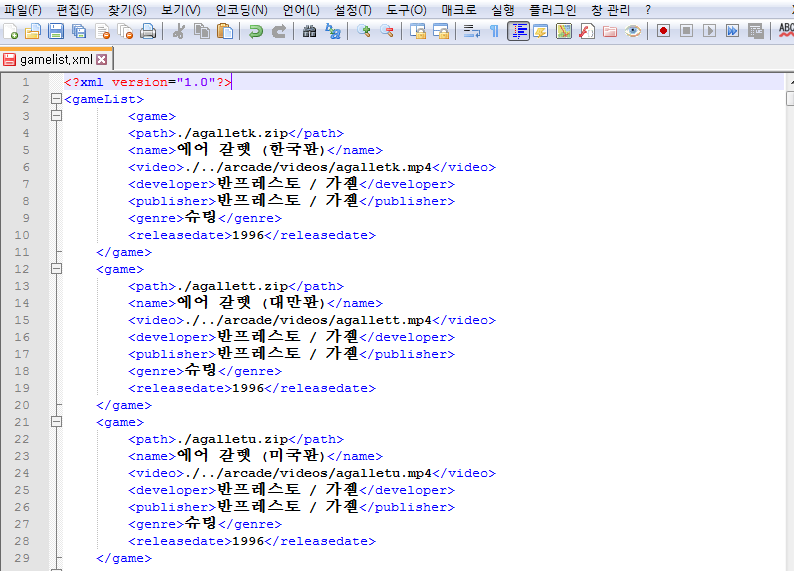The image size is (794, 571).
Task: Open Find with the binoculars icon
Action: tap(309, 31)
